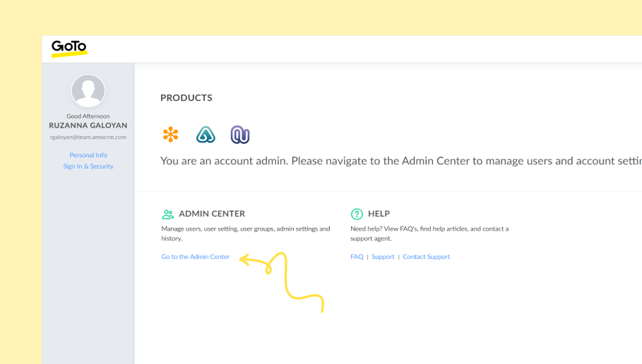
Task: Click the HELP section heading
Action: click(379, 214)
